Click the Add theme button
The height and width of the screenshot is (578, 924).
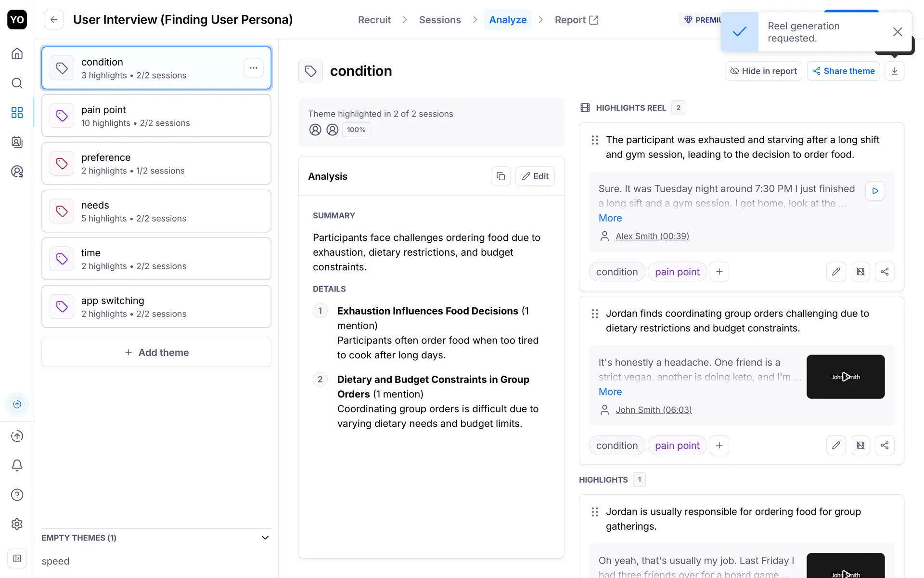click(156, 353)
